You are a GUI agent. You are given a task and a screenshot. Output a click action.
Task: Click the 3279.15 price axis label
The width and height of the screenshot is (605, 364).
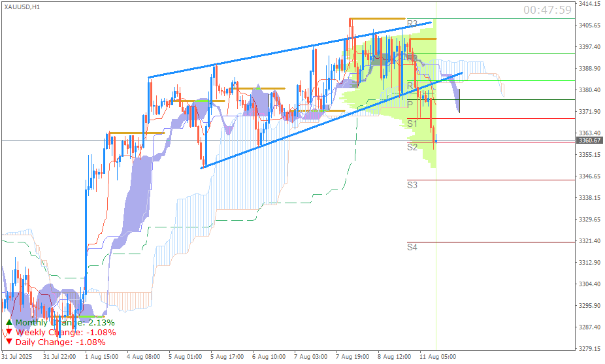(x=589, y=348)
